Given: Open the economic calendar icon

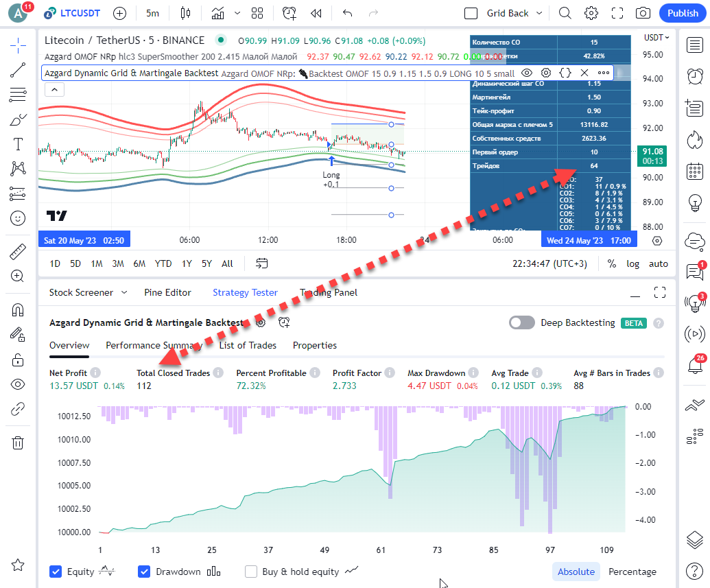Looking at the screenshot, I should [695, 172].
